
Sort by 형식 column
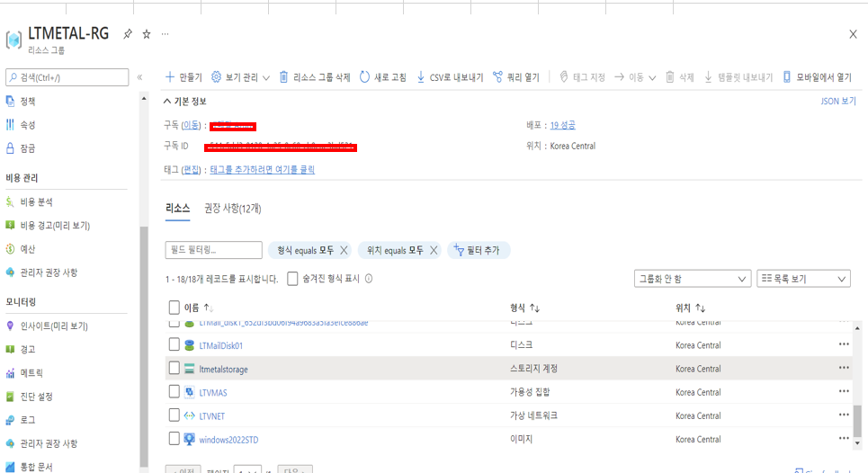pyautogui.click(x=524, y=308)
